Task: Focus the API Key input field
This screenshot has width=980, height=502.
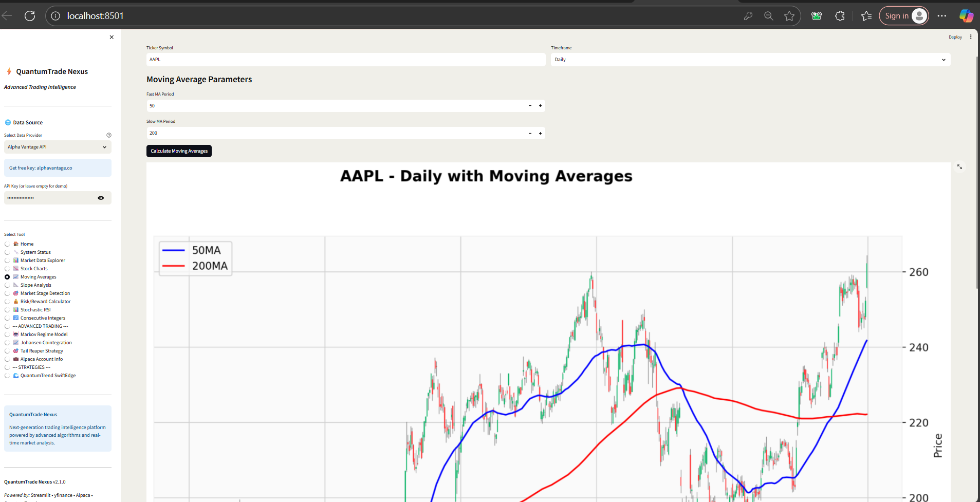Action: [50, 198]
